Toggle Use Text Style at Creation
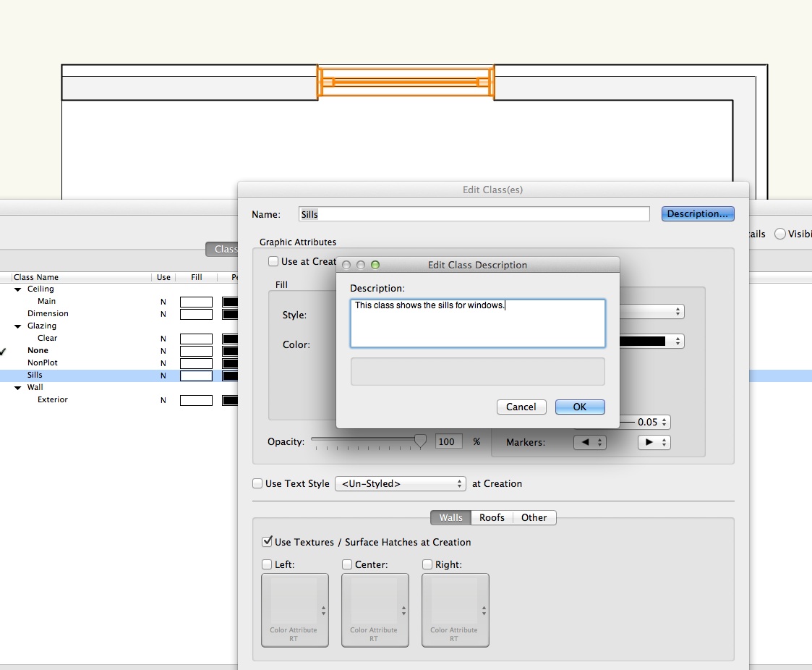This screenshot has height=670, width=812. coord(257,483)
